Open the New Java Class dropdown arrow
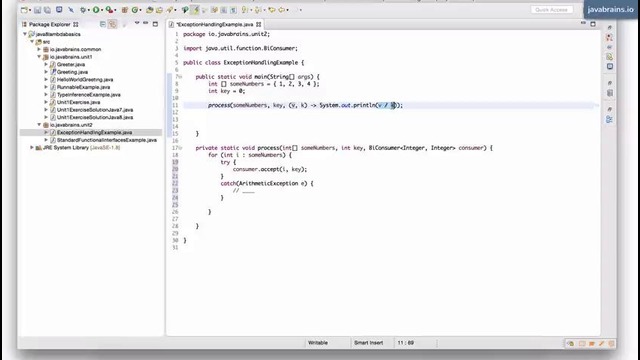This screenshot has width=640, height=360. [x=140, y=10]
